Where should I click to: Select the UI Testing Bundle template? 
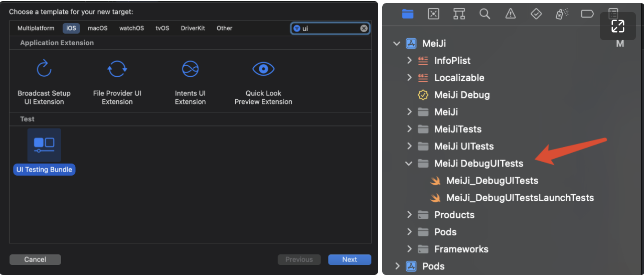[44, 152]
